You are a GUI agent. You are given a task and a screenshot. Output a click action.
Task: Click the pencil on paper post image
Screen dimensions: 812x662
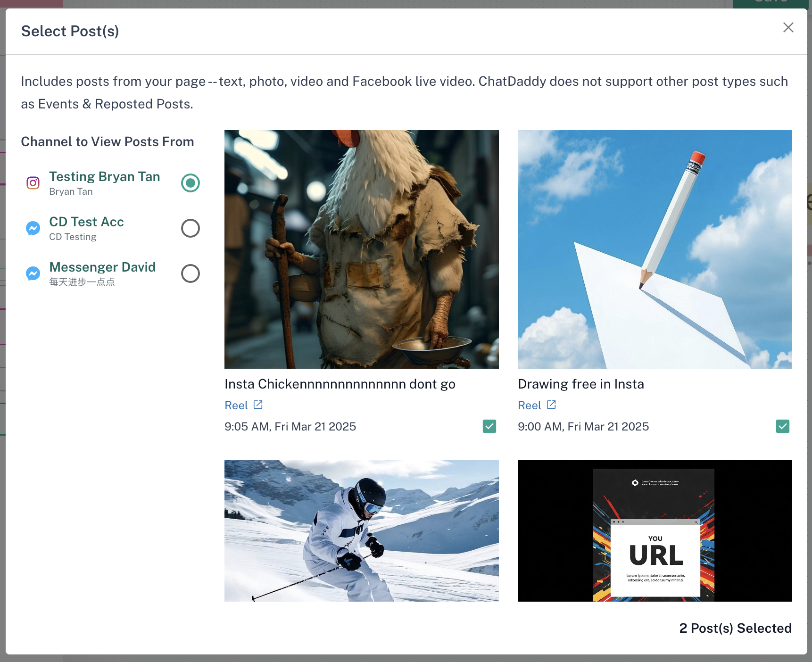click(655, 249)
